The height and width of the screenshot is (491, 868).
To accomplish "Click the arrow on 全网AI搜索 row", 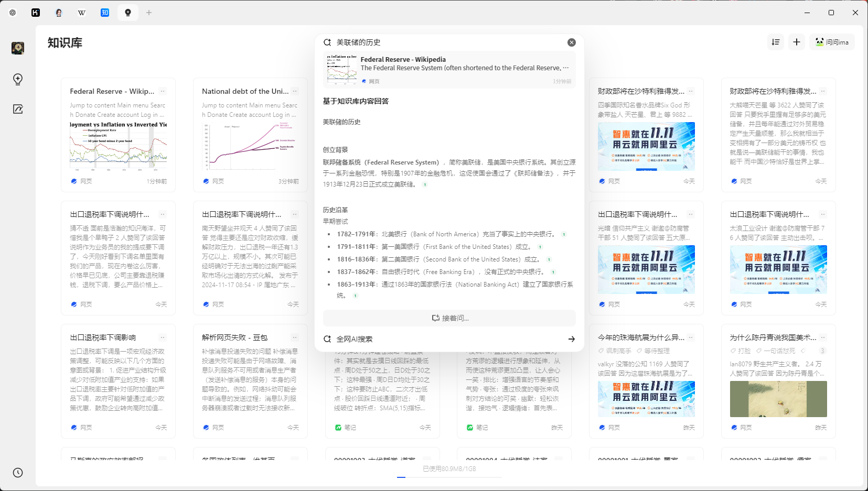I will (572, 339).
